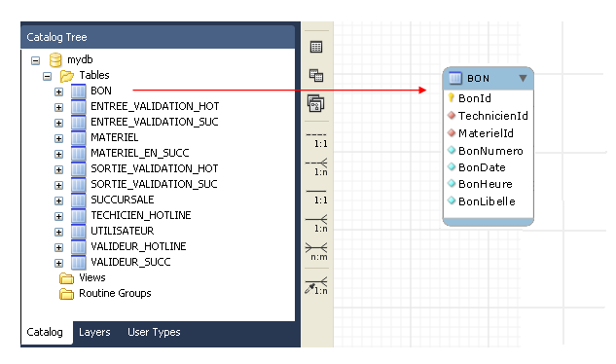This screenshot has width=616, height=364.
Task: Select the VALIDEUR_HOTLINE table label
Action: click(x=138, y=246)
